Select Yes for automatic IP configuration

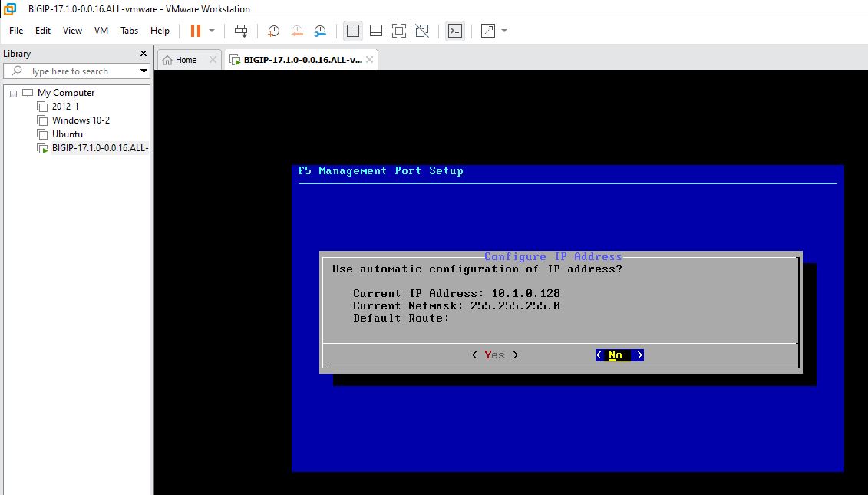495,355
